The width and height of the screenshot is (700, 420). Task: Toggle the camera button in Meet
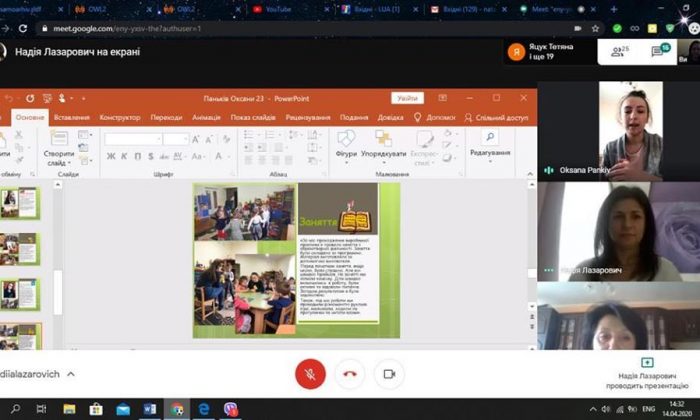389,373
